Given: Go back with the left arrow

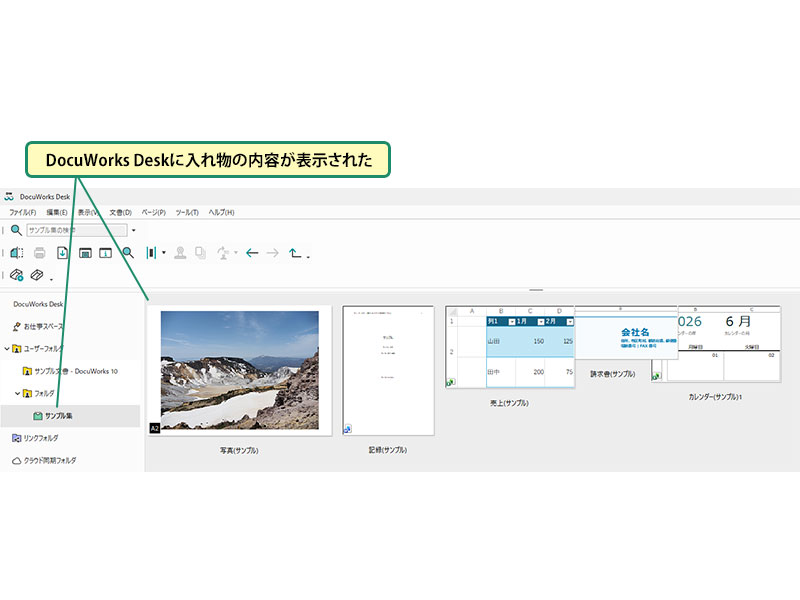Looking at the screenshot, I should tap(252, 253).
